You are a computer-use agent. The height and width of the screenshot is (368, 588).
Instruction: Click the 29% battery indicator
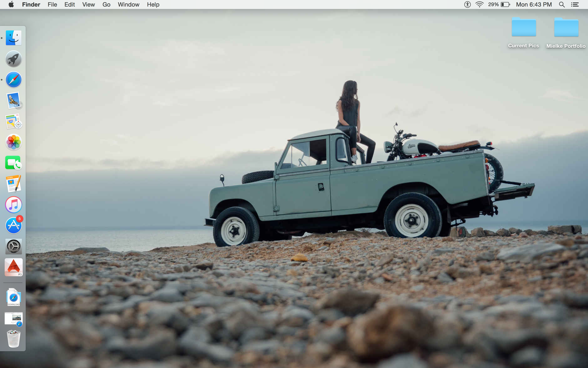pyautogui.click(x=499, y=4)
